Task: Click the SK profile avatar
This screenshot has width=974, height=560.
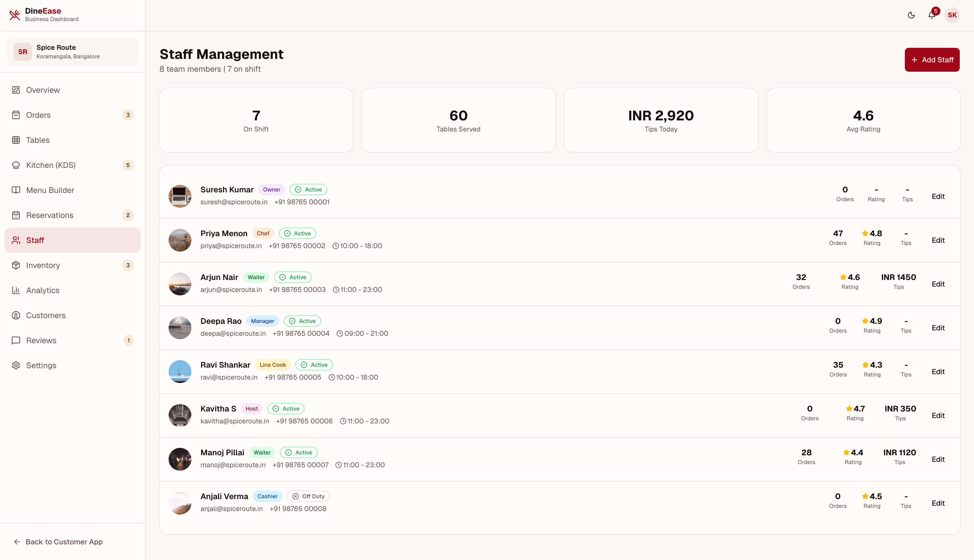Action: click(x=952, y=15)
